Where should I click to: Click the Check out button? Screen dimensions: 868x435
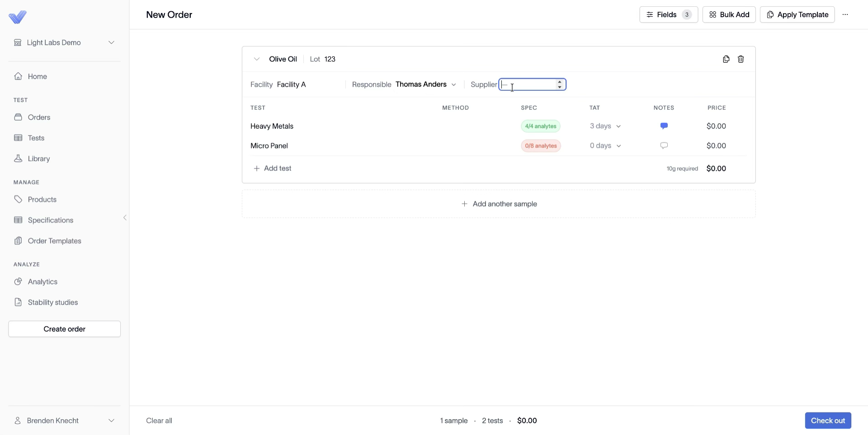pos(828,421)
